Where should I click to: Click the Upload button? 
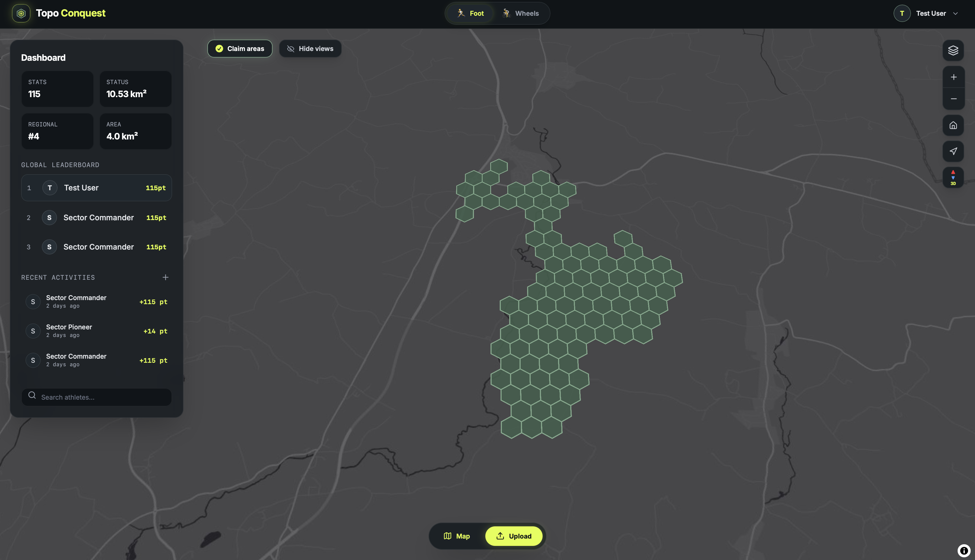[x=514, y=536]
